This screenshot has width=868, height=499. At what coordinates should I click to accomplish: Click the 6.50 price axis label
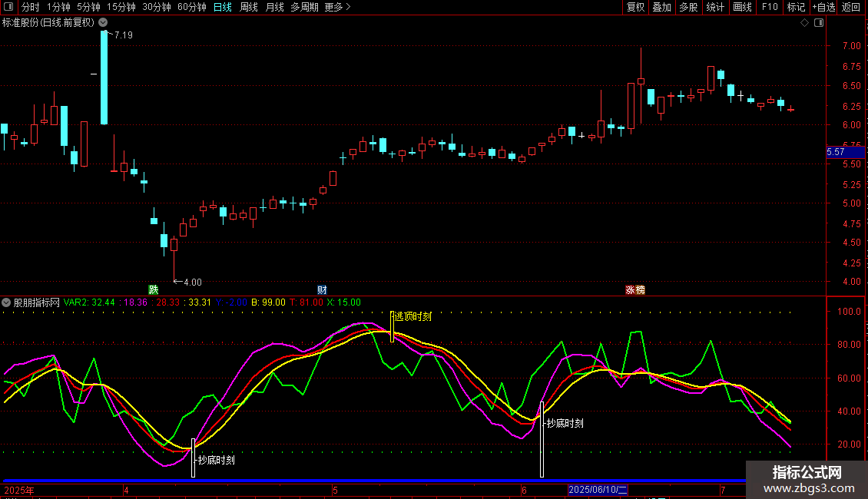click(x=851, y=86)
